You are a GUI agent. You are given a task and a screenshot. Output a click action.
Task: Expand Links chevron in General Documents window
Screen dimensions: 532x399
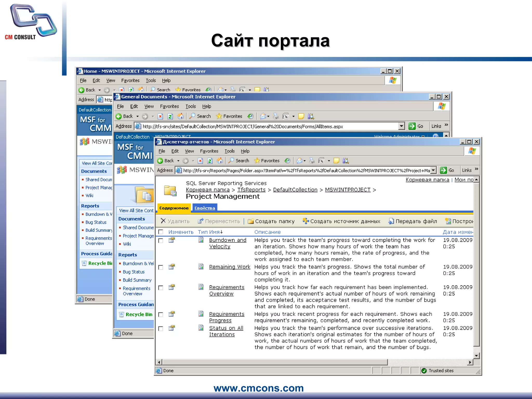point(446,125)
